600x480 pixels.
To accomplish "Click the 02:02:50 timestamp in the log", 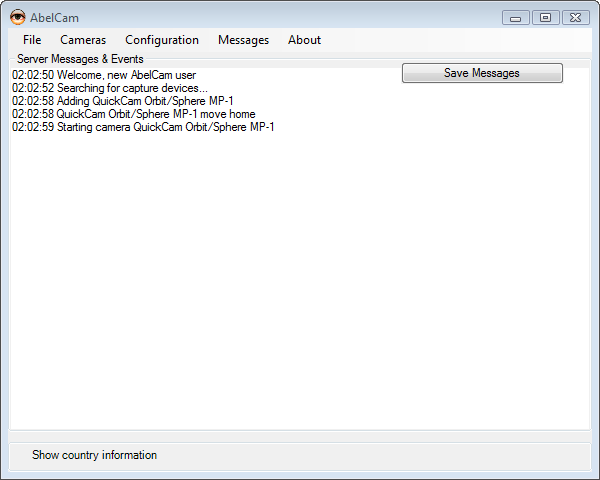I will [33, 75].
